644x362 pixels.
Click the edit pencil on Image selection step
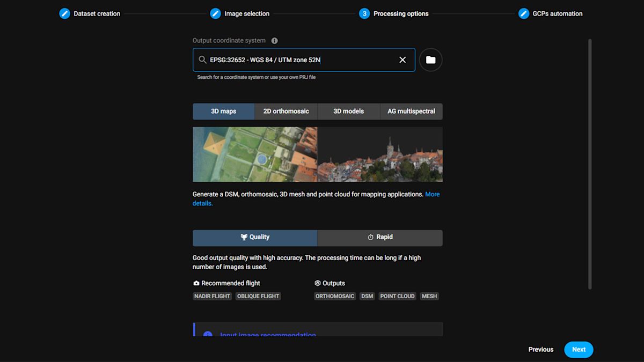(x=216, y=13)
